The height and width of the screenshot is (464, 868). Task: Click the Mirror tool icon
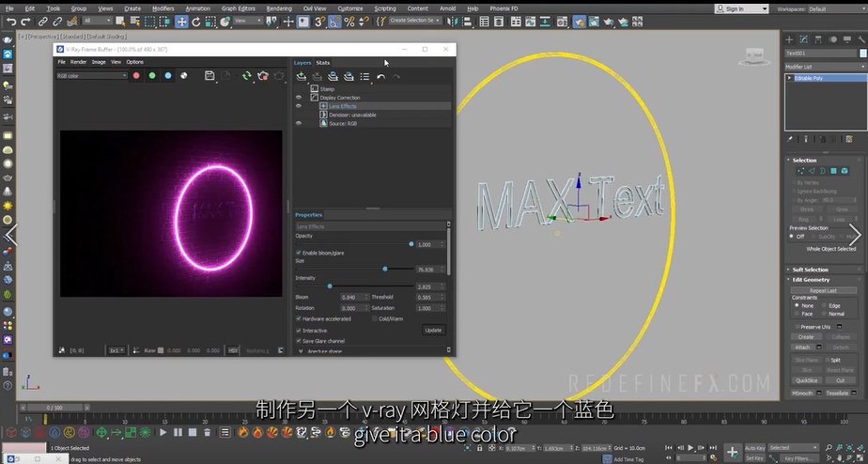click(452, 22)
